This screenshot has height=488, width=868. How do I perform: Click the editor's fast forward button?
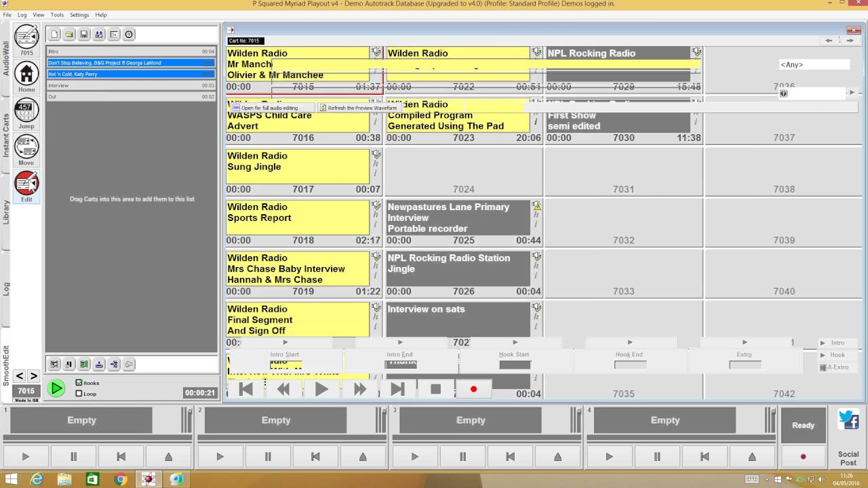(359, 389)
